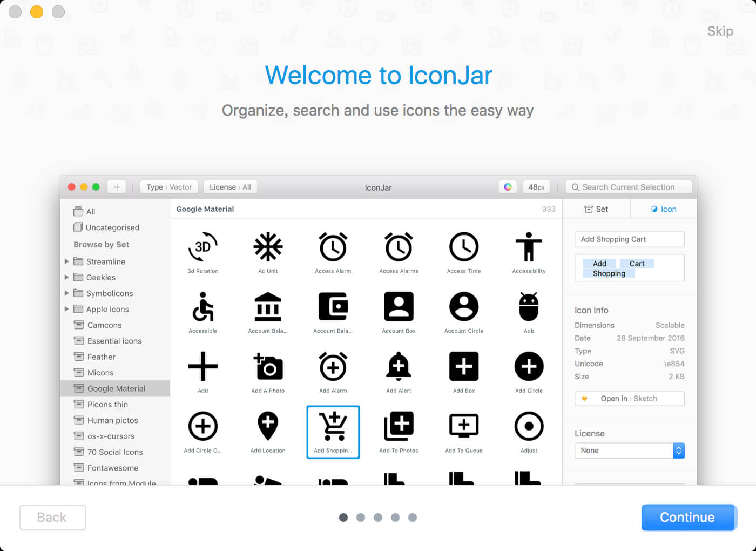
Task: Click the Ac Unit snowflake icon
Action: click(268, 247)
